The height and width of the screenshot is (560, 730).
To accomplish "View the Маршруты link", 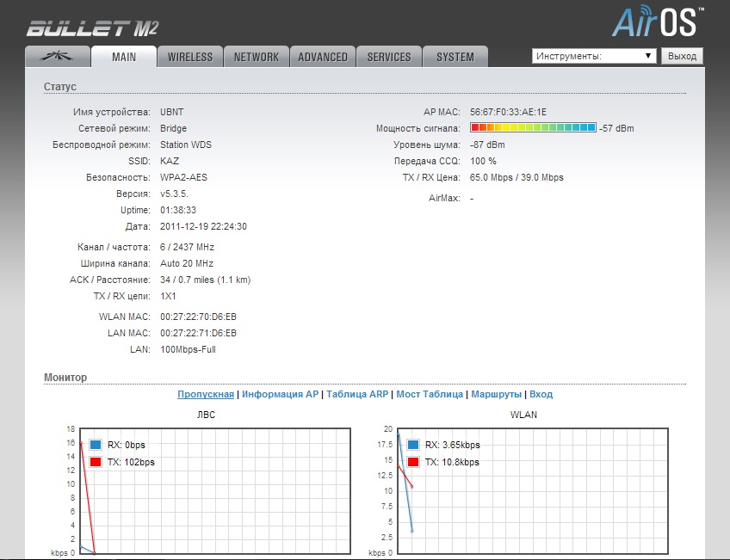I will pos(497,395).
